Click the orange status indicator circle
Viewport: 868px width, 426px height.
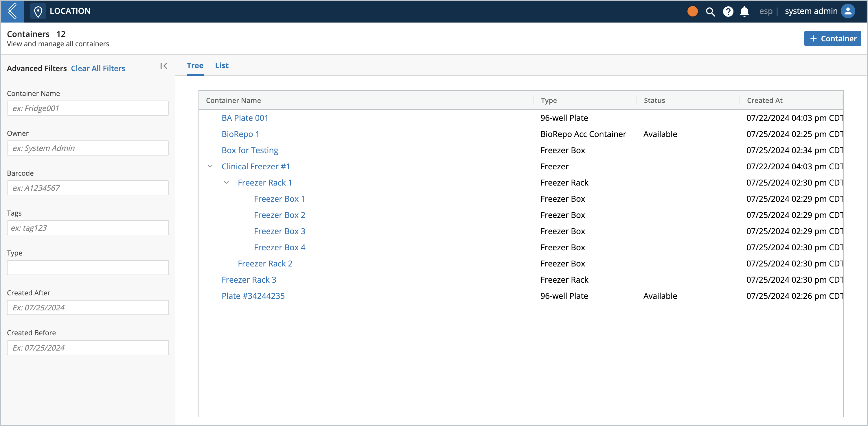point(692,12)
